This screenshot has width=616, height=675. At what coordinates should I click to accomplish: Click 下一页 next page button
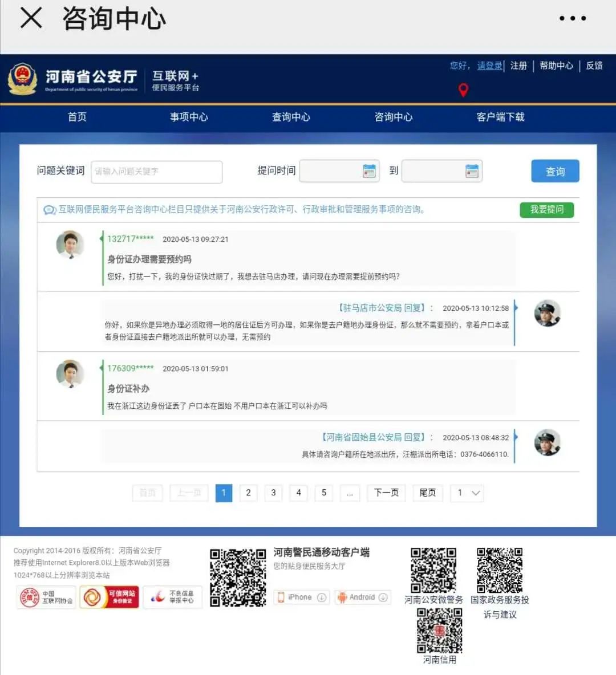[x=386, y=493]
